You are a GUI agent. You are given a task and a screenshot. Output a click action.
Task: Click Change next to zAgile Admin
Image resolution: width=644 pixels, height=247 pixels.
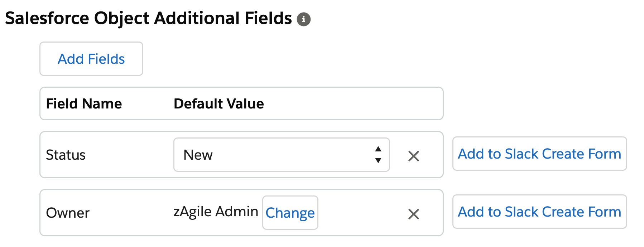(290, 213)
